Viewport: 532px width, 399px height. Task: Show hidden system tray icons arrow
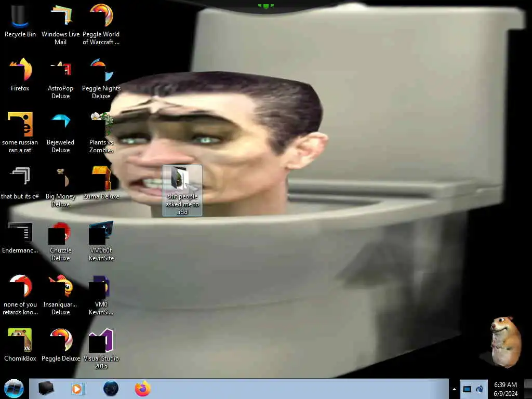click(454, 389)
